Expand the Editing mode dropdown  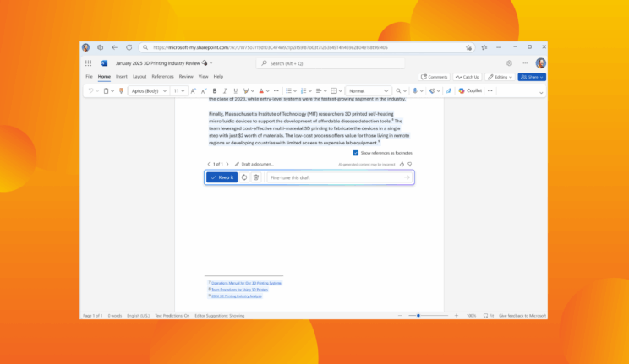point(511,78)
